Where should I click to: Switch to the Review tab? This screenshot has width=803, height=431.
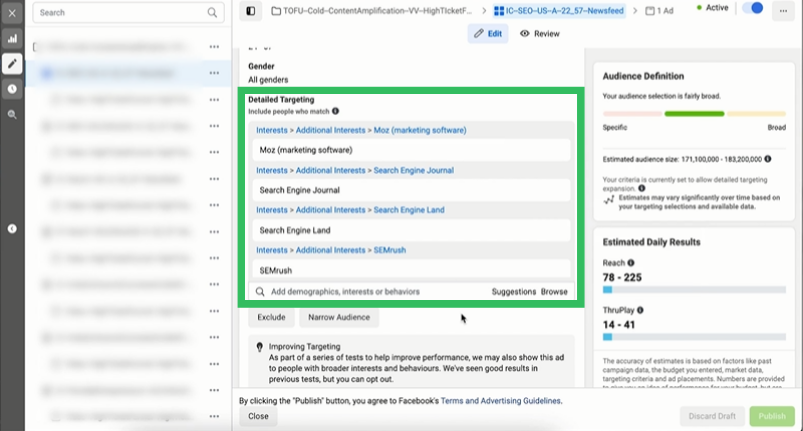(540, 34)
